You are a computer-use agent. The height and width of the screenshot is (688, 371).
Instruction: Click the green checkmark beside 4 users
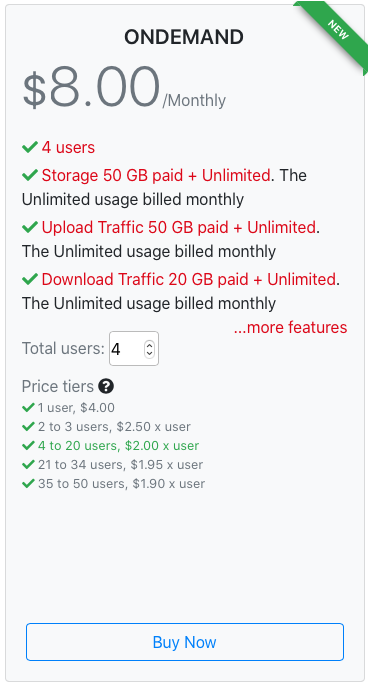pyautogui.click(x=29, y=147)
